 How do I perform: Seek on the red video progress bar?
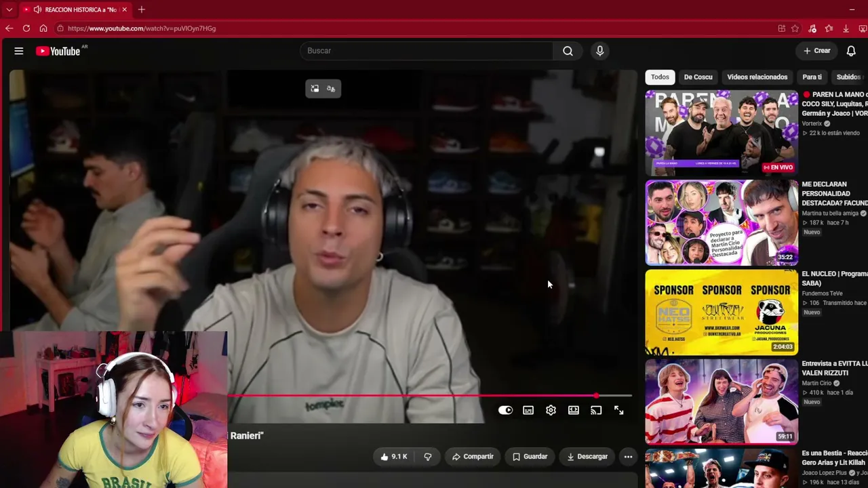click(430, 395)
